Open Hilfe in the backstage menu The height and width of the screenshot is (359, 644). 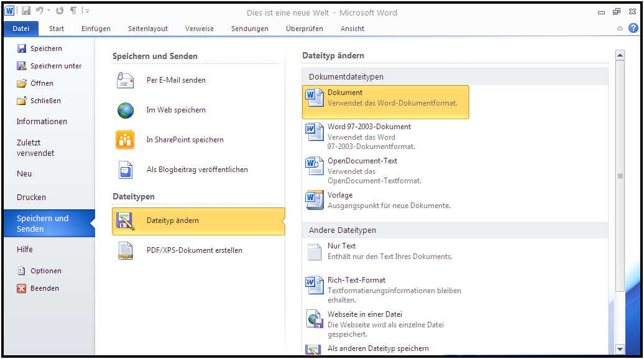[25, 250]
